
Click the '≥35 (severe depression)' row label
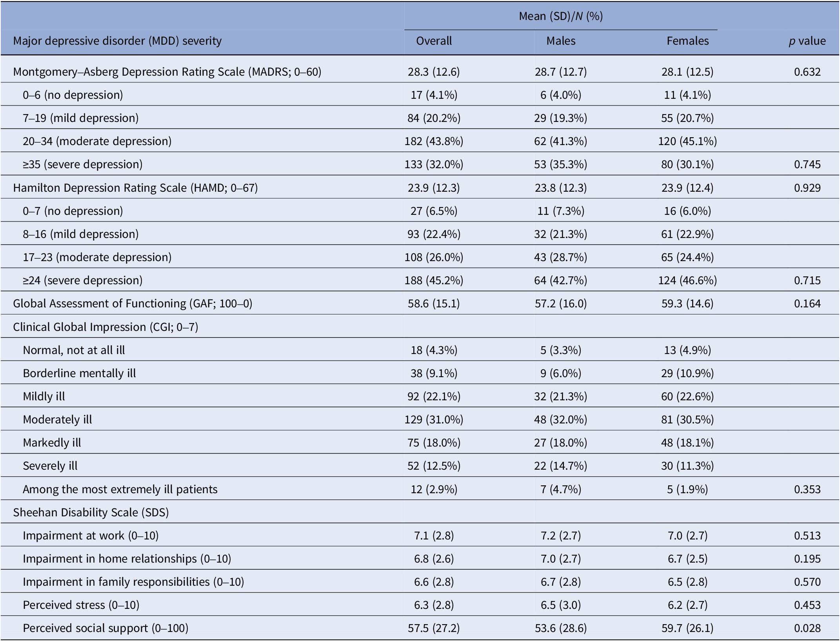82,164
